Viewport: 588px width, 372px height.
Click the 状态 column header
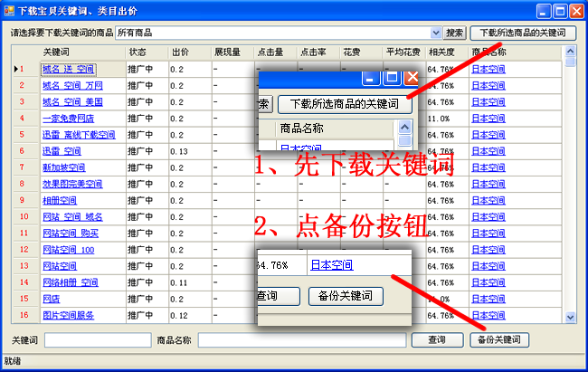pyautogui.click(x=146, y=52)
